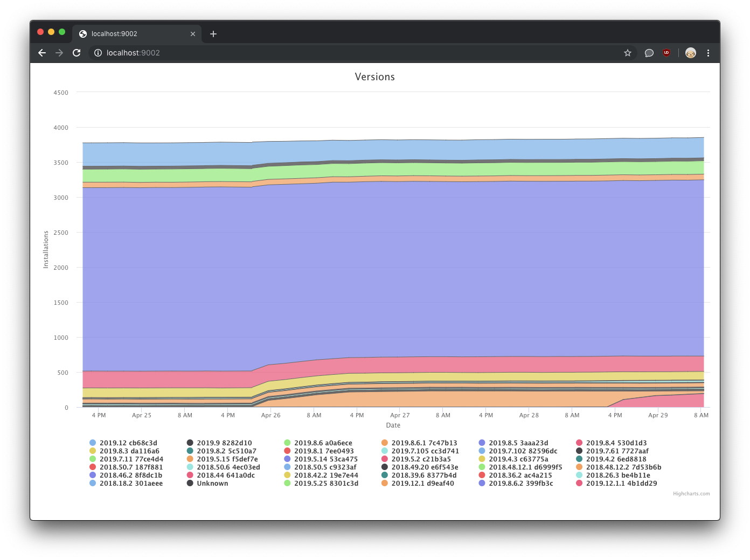Viewport: 750px width, 560px height.
Task: Click the green fullscreen window button
Action: (x=62, y=32)
